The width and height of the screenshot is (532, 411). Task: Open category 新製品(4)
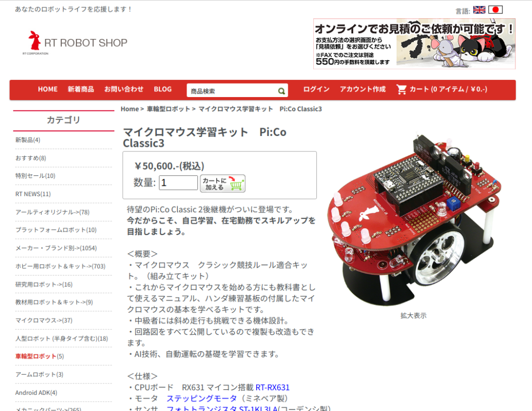pyautogui.click(x=28, y=140)
